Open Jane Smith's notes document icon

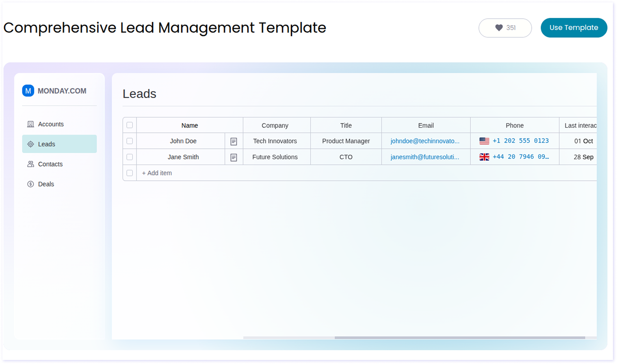click(234, 157)
